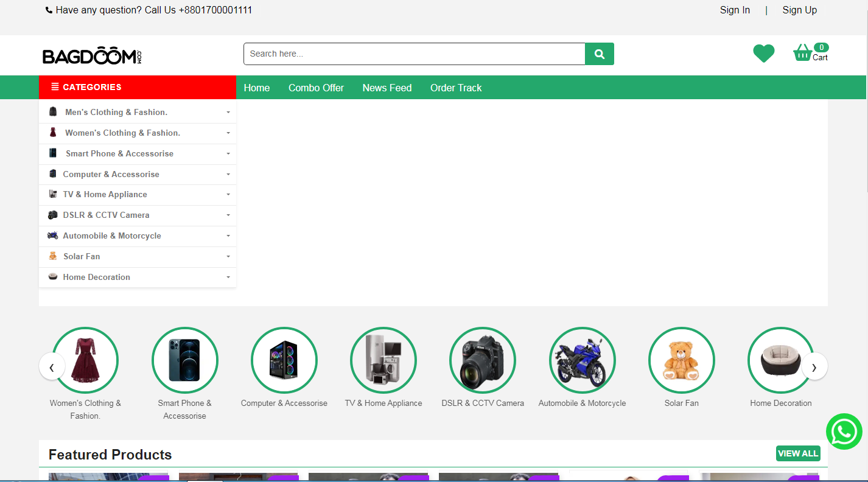
Task: Click the Sign Up link
Action: [x=800, y=10]
